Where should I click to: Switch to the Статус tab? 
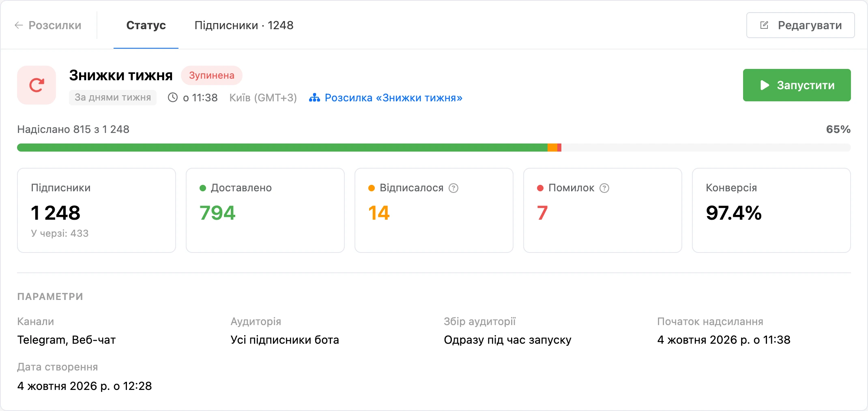[146, 25]
